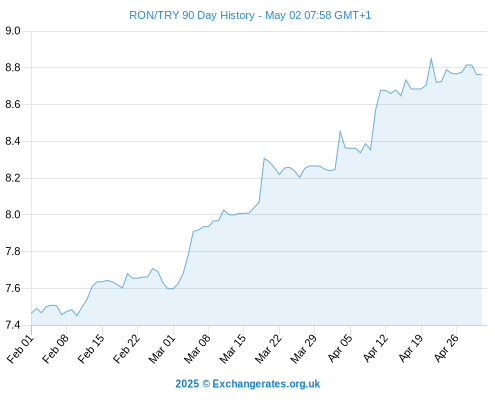Select the Mar 15 x-axis date label
The height and width of the screenshot is (400, 495).
pos(233,349)
